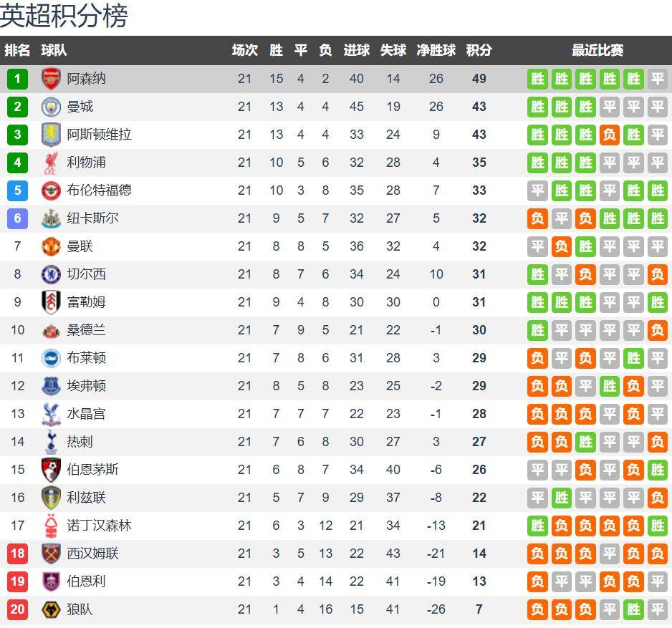Click the 最近比赛 column header
Image resolution: width=672 pixels, height=628 pixels.
597,50
